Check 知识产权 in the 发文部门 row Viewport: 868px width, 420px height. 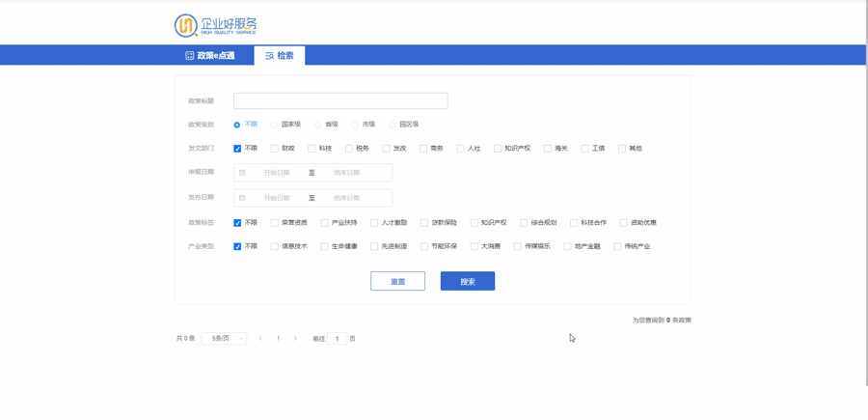498,149
